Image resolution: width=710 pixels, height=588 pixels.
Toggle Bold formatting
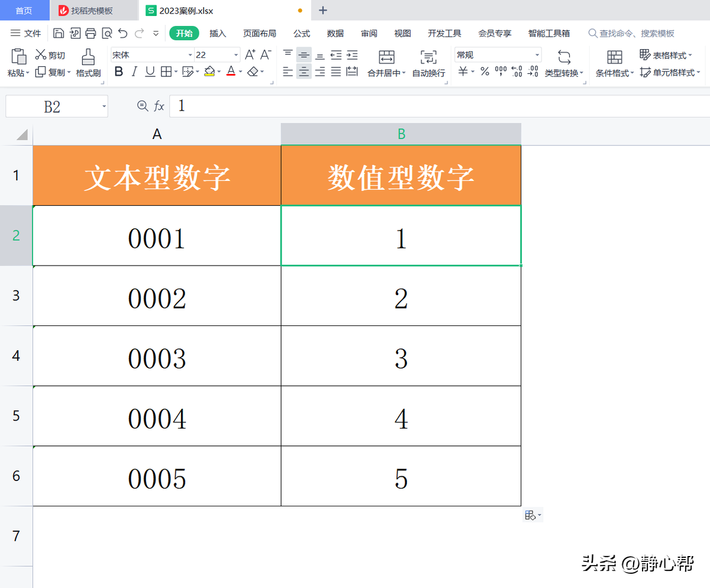point(118,72)
